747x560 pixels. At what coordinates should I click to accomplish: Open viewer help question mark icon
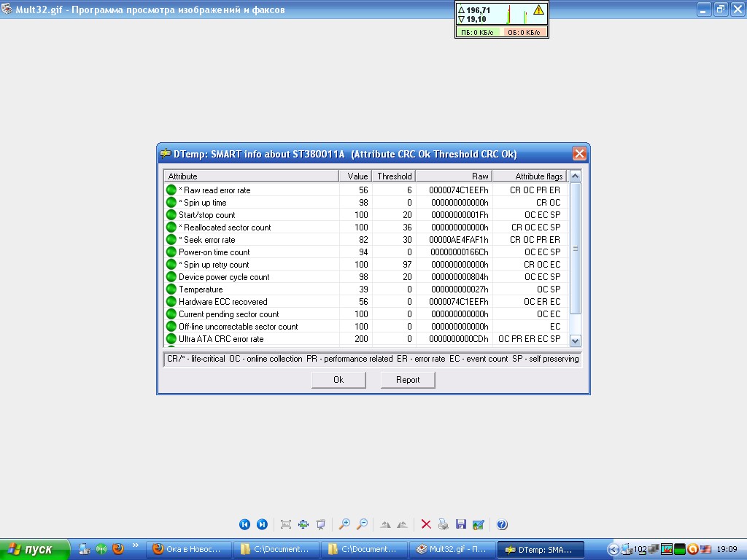click(502, 524)
